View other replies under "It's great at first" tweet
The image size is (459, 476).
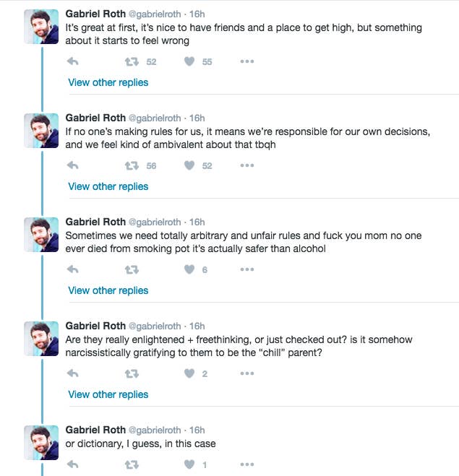click(x=108, y=82)
